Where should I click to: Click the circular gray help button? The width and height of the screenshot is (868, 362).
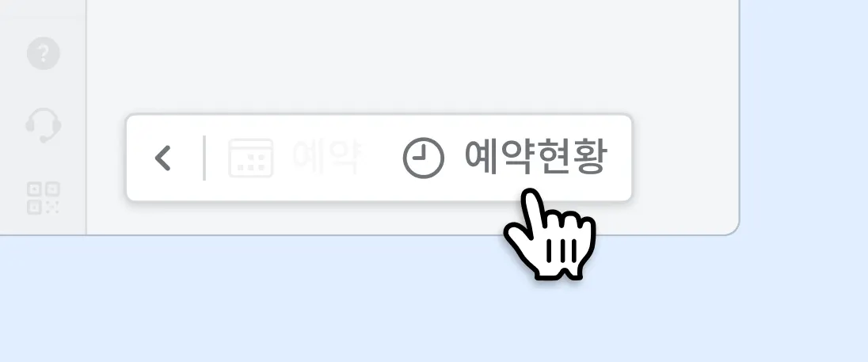point(44,54)
